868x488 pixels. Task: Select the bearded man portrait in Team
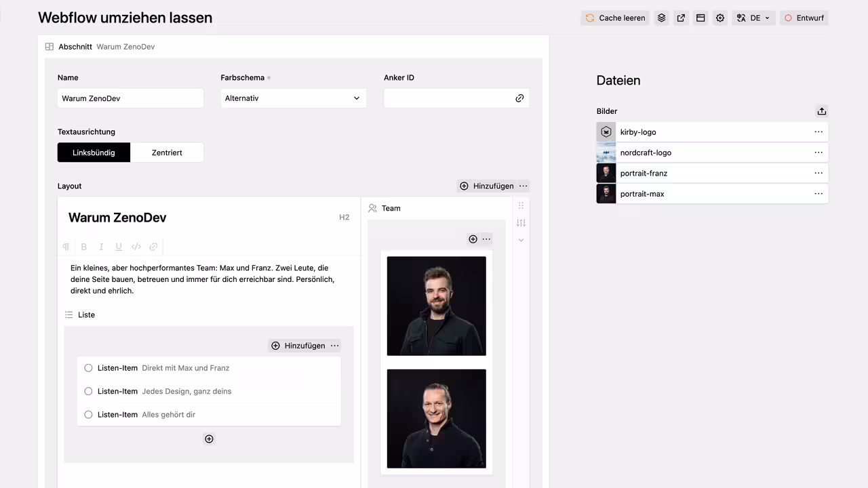(x=437, y=306)
